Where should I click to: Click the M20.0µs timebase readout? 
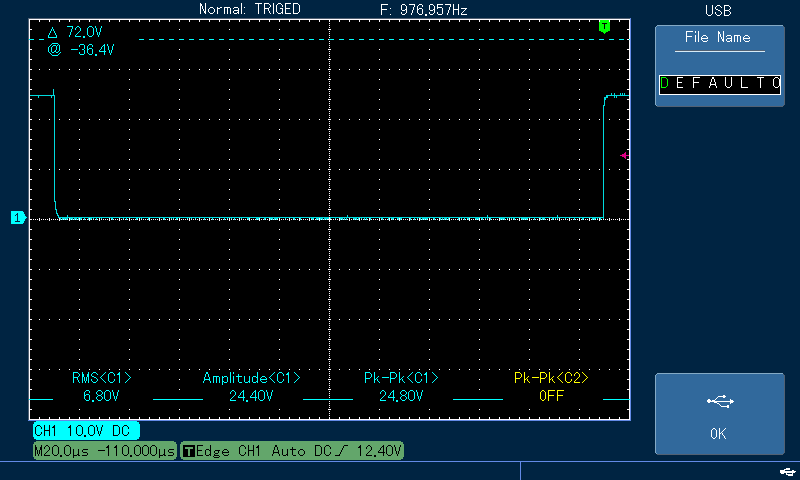(x=61, y=451)
